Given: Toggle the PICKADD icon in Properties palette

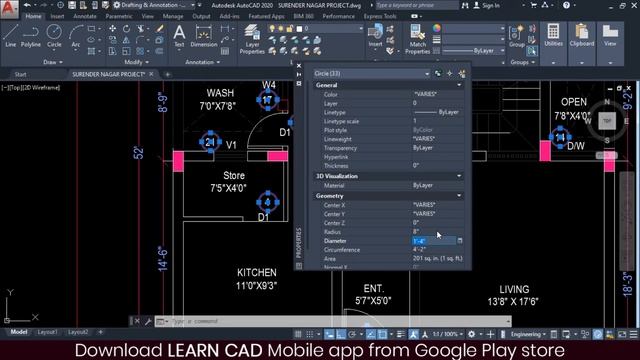Looking at the screenshot, I should pyautogui.click(x=438, y=73).
